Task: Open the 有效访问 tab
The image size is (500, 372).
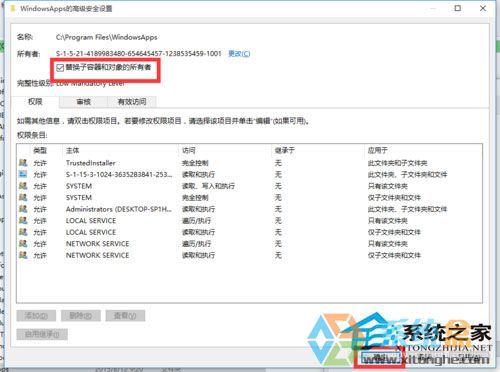Action: [132, 102]
